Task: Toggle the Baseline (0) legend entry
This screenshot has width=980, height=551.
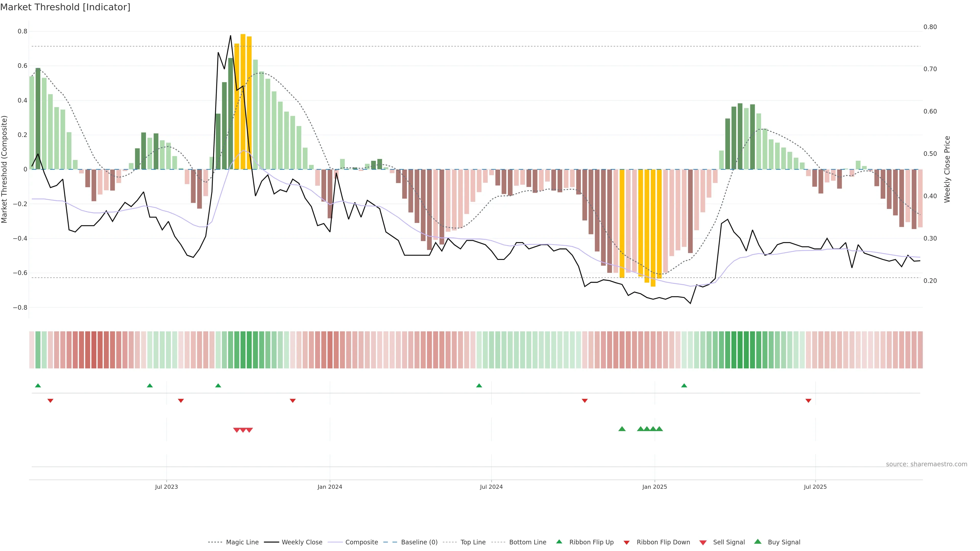Action: coord(419,542)
